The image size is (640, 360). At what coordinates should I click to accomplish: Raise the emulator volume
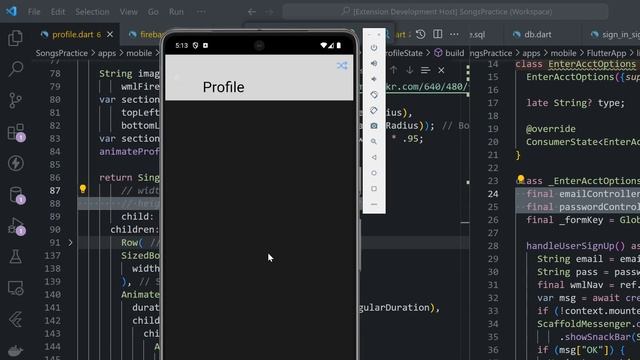click(x=374, y=63)
